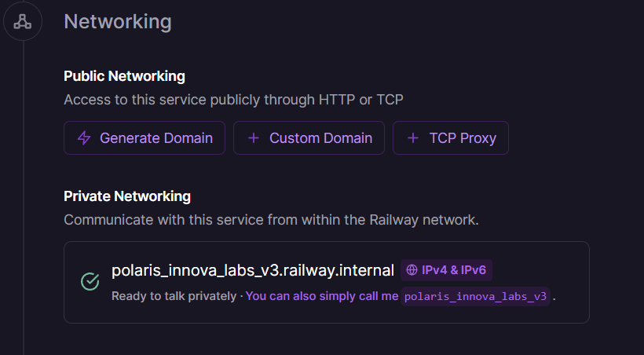Click the lightning bolt icon on Generate Domain
The height and width of the screenshot is (355, 644).
click(84, 138)
